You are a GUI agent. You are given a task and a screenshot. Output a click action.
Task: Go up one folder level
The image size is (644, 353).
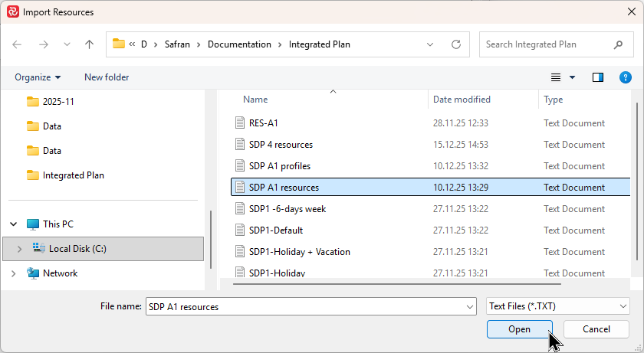(89, 44)
